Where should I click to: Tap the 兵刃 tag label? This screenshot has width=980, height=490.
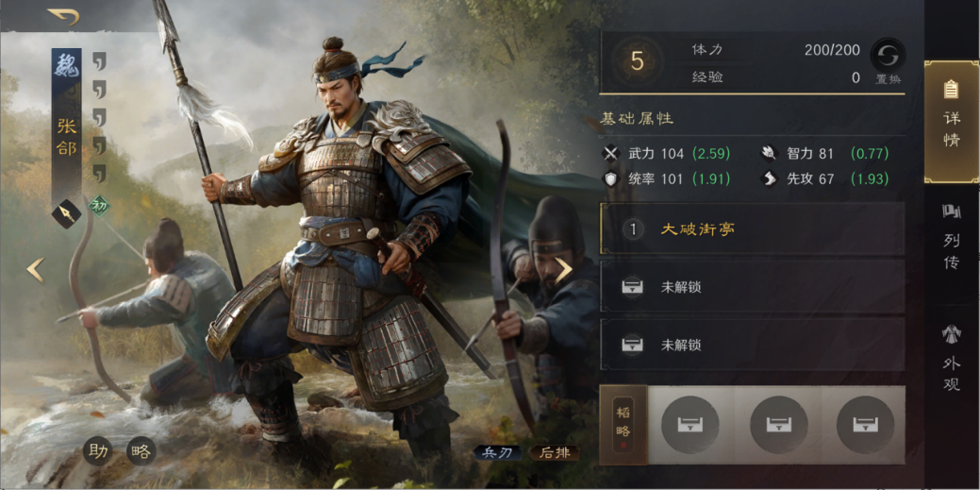click(497, 453)
